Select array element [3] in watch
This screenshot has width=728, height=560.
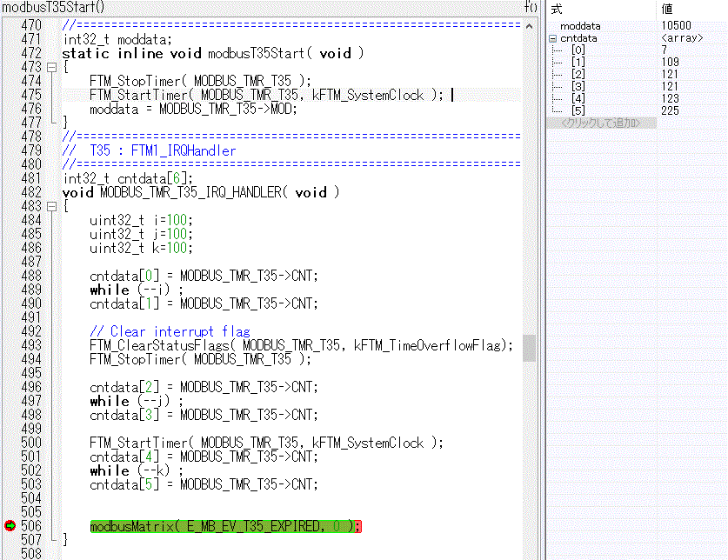tap(578, 86)
